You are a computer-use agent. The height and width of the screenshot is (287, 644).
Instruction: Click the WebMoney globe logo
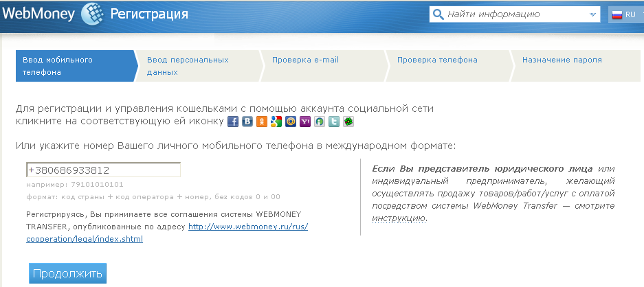[x=92, y=14]
